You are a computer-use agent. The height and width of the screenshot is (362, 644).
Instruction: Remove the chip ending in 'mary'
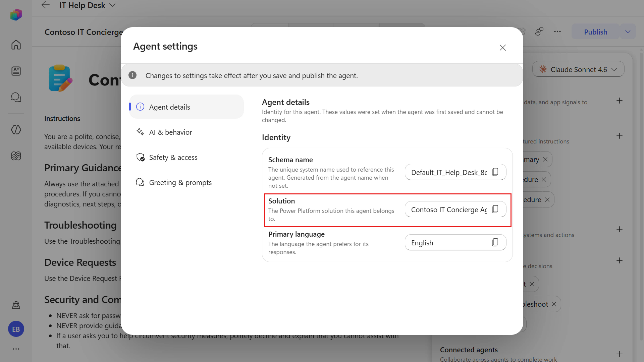coord(545,160)
